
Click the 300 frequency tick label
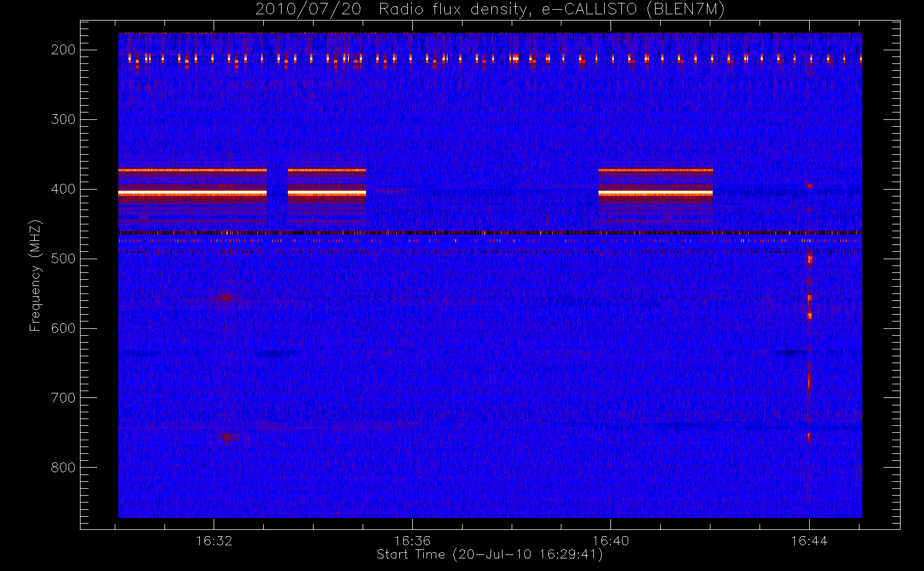(x=63, y=119)
